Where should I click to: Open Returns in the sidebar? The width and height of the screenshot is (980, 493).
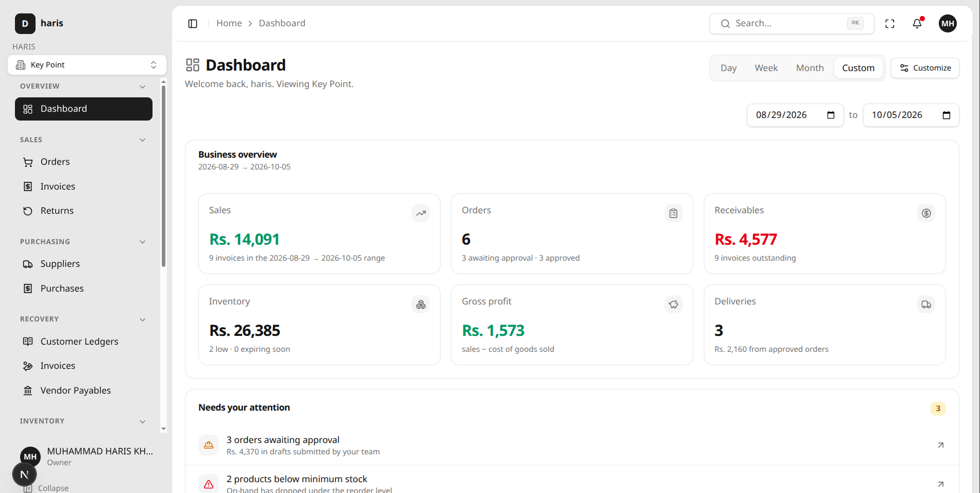pyautogui.click(x=83, y=211)
